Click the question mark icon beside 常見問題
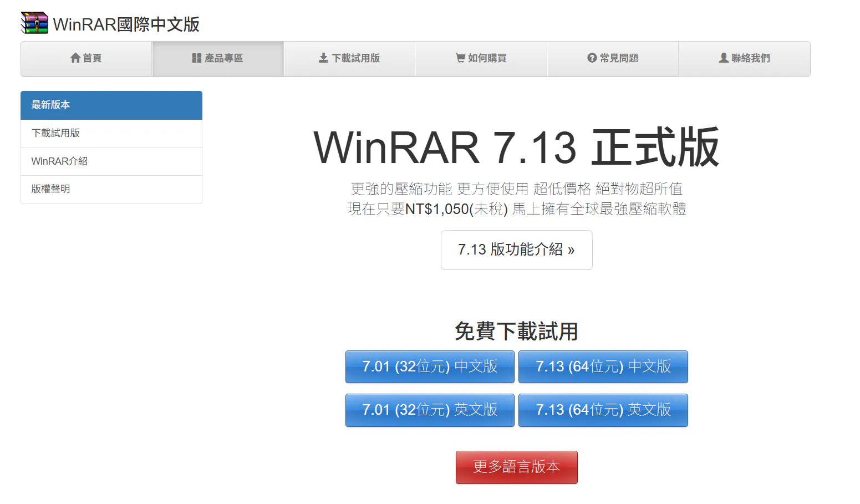Viewport: 860px width, 504px height. 592,58
